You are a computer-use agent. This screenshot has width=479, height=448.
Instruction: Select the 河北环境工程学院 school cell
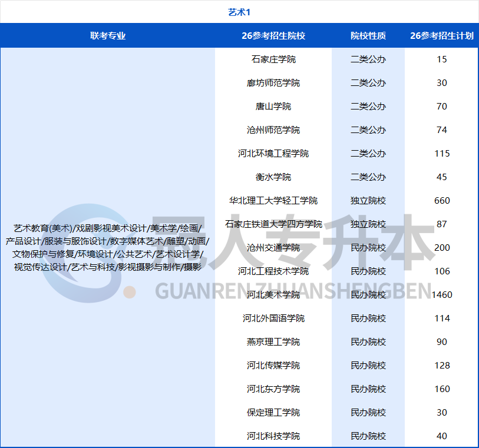(x=273, y=153)
